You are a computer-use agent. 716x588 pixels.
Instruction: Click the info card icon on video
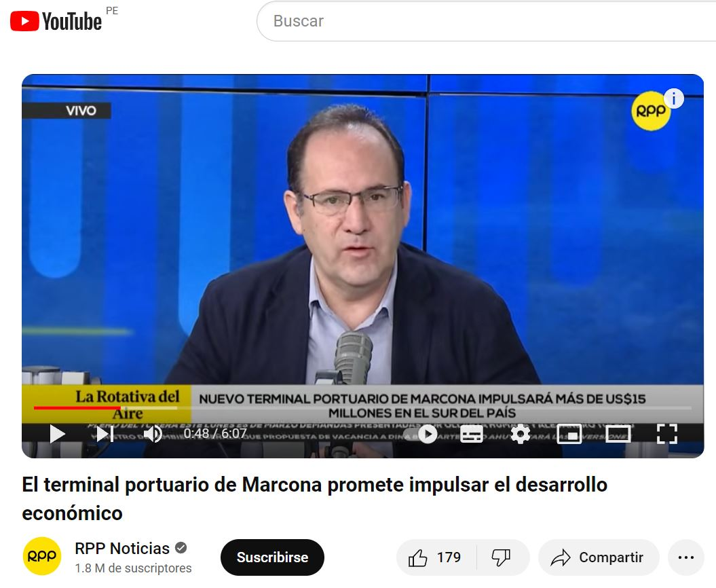673,98
